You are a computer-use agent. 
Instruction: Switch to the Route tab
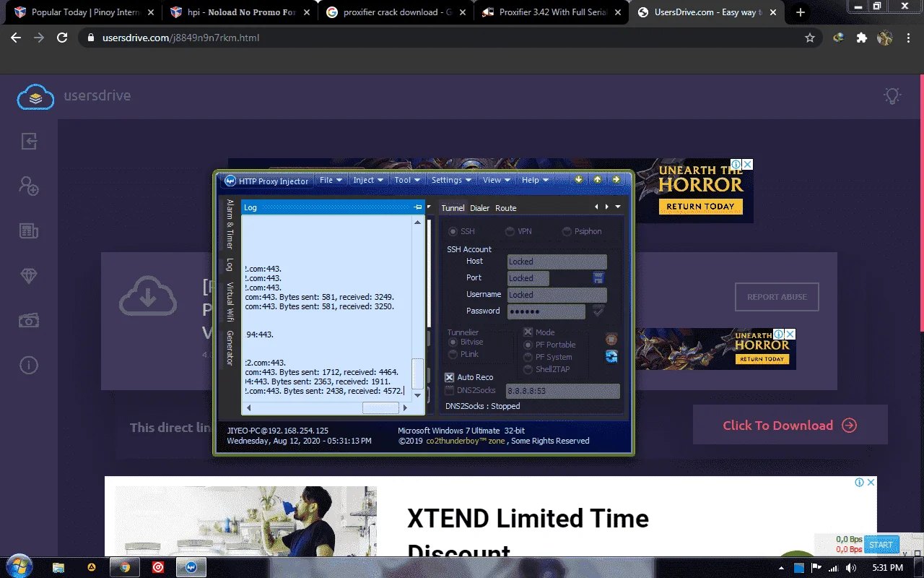[505, 208]
